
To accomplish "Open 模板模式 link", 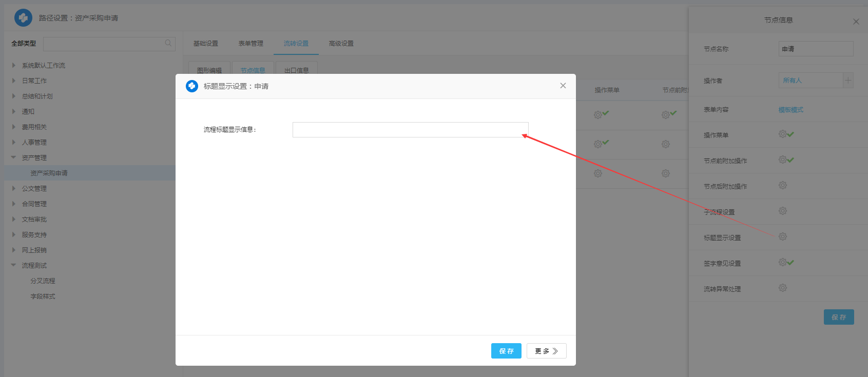I will coord(790,110).
